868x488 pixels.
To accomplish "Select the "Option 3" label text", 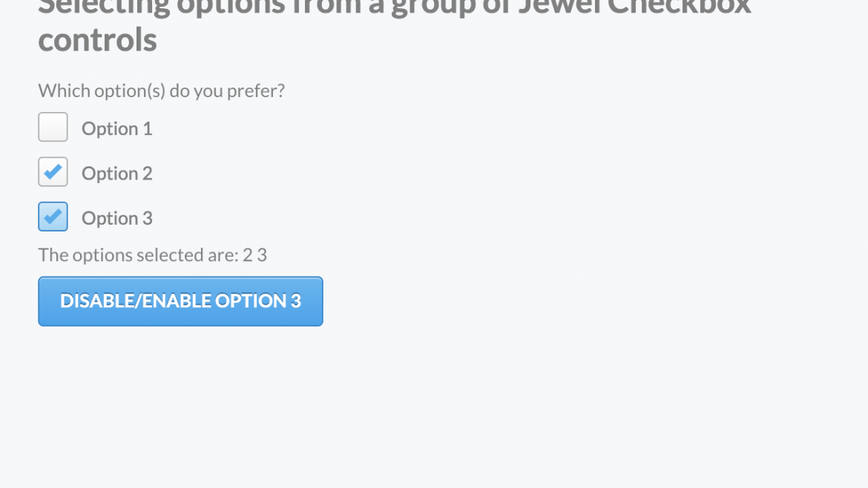I will (x=116, y=218).
